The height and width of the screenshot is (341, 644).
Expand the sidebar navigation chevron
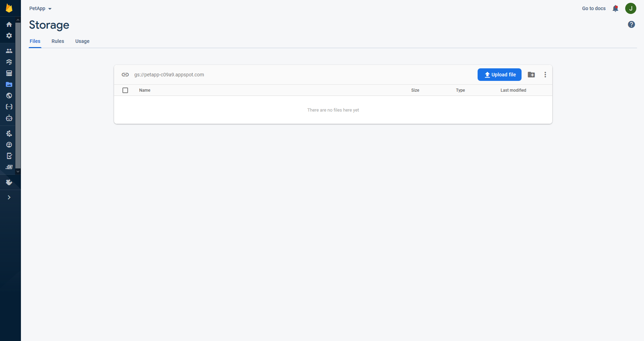point(9,197)
